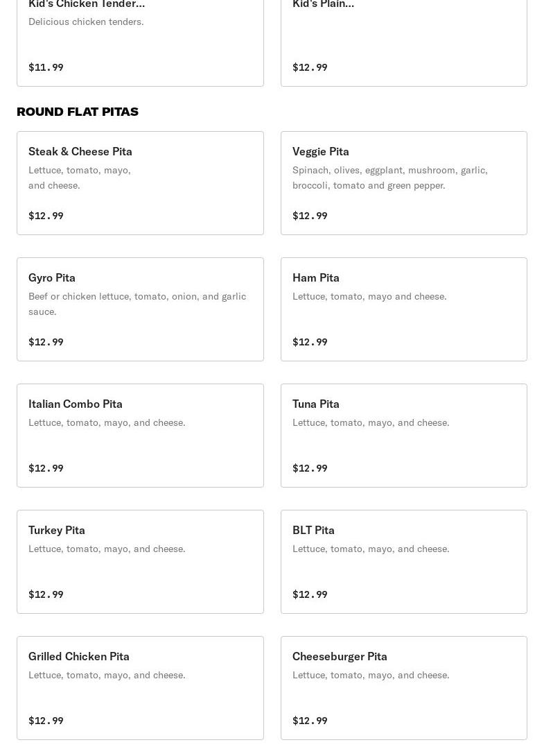Viewport: 544px width, 756px height.
Task: Click the Steak & Cheese Pita price
Action: point(46,216)
